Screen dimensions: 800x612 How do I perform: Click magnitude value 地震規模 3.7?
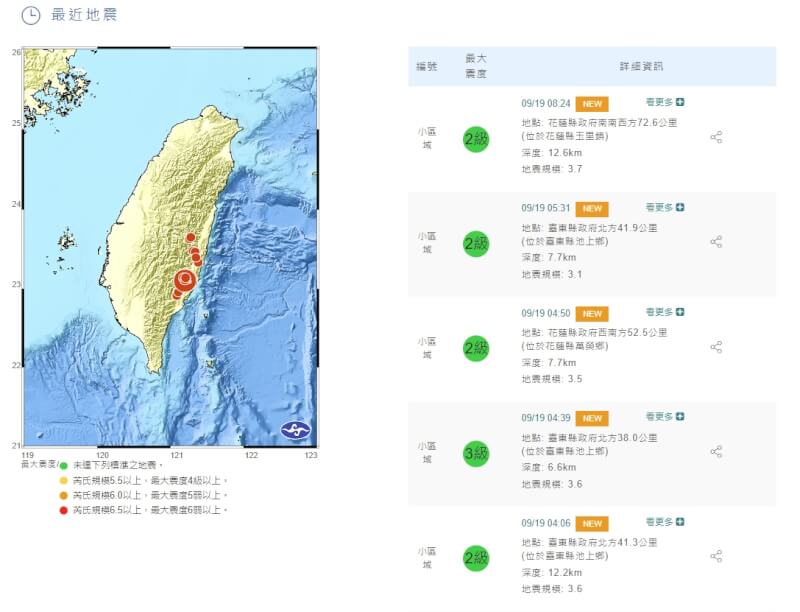552,169
